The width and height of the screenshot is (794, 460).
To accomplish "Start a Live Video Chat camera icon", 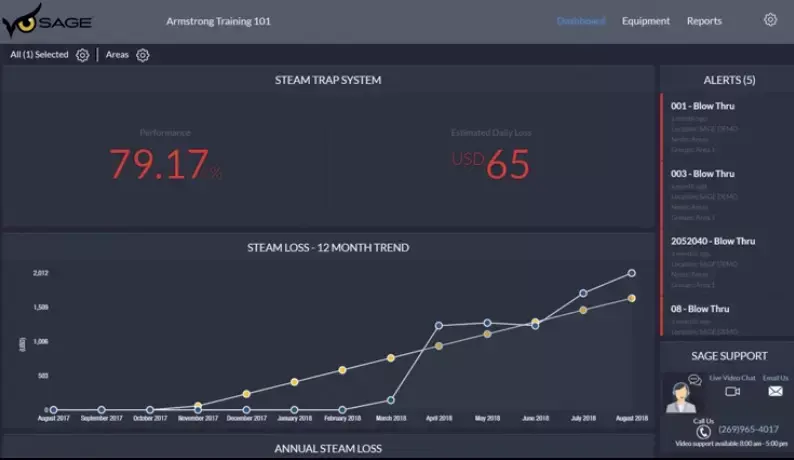I will (x=732, y=392).
